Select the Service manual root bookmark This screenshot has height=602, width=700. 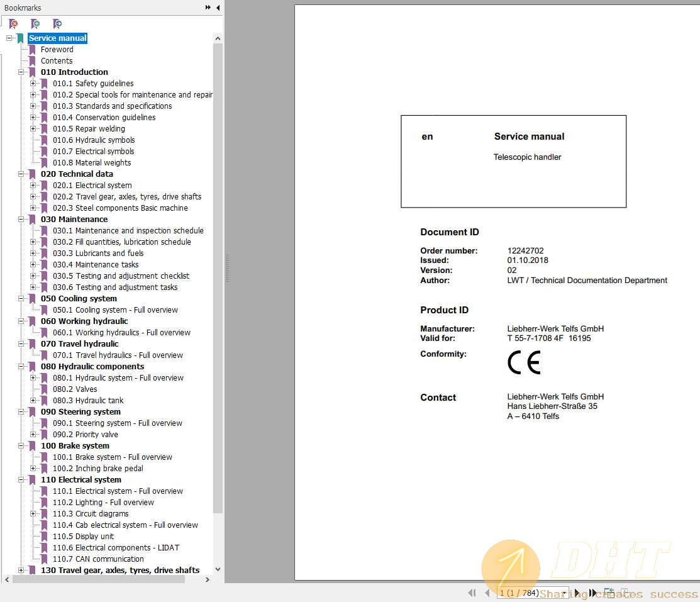(58, 38)
